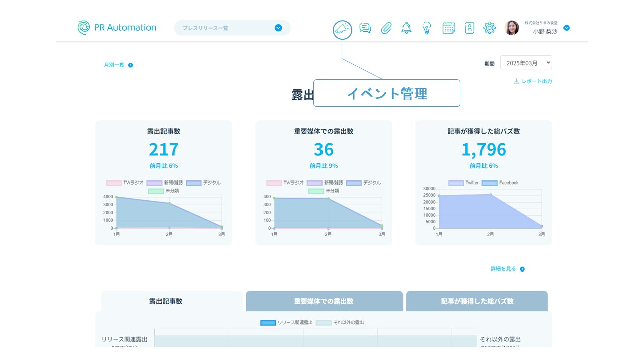This screenshot has width=644, height=362.
Task: Click the 詳細を見る link
Action: pos(507,269)
